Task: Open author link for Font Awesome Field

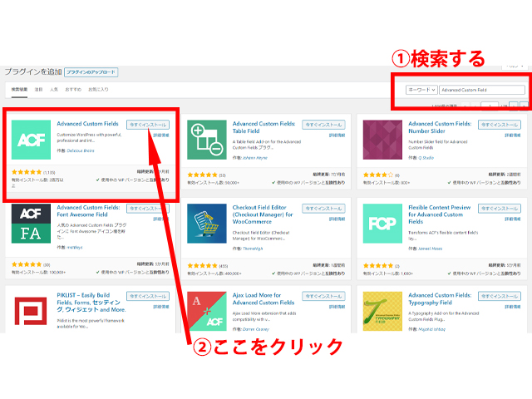Action: [75, 248]
